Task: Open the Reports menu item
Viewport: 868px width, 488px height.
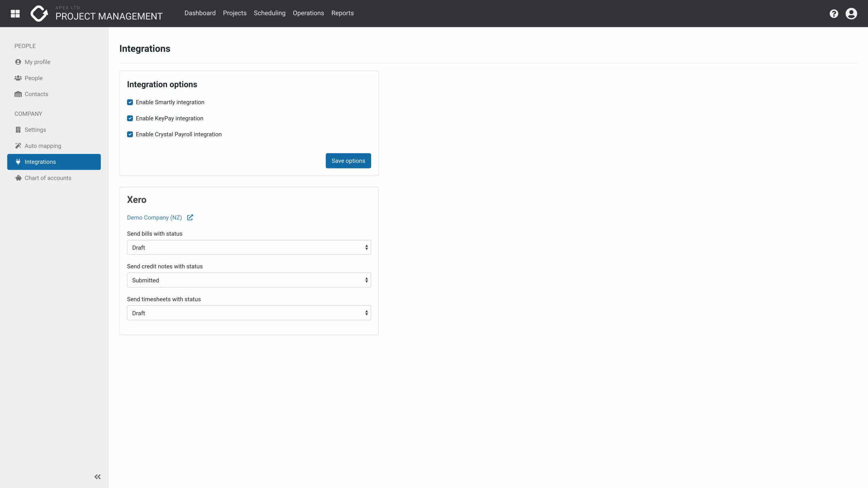Action: 342,13
